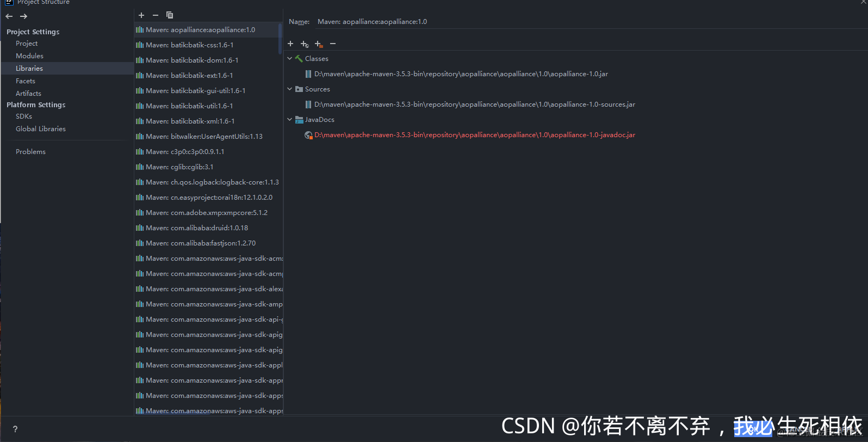Screen dimensions: 868x442
Task: Copy the selected library with copy icon
Action: (170, 15)
